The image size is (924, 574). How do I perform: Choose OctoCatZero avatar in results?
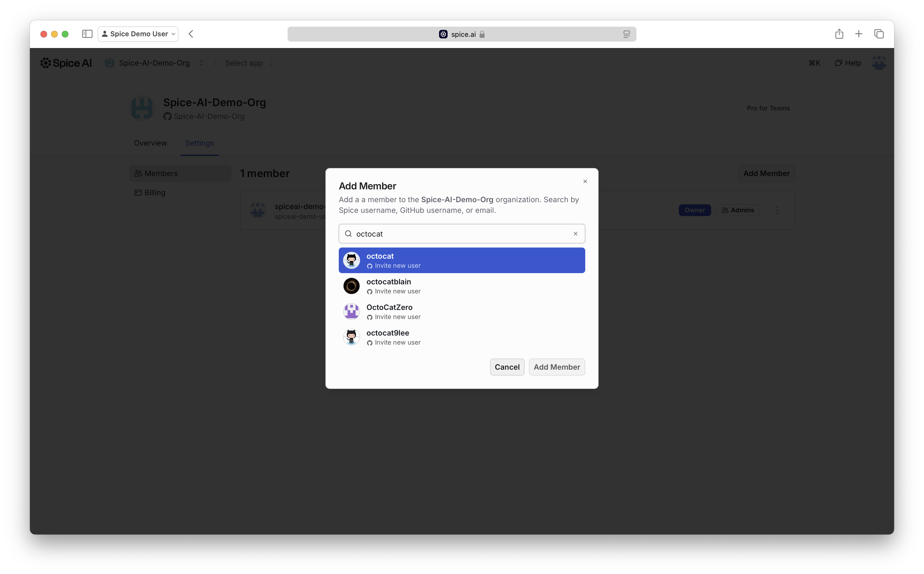tap(351, 312)
